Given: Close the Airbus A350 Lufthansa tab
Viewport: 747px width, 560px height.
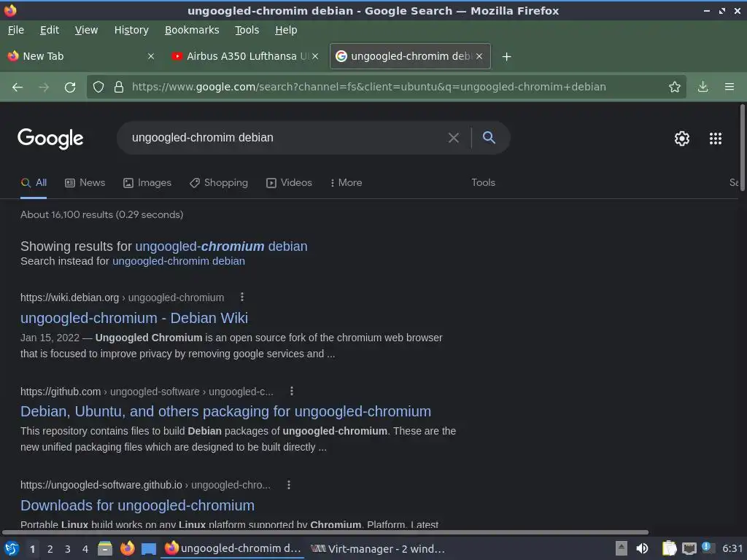Looking at the screenshot, I should (x=315, y=56).
